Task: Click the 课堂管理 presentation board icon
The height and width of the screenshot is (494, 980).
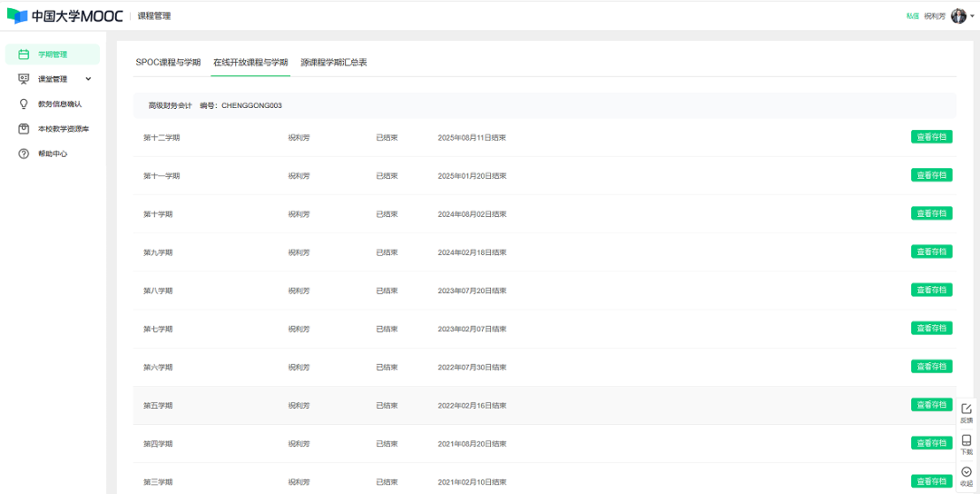Action: [x=24, y=79]
